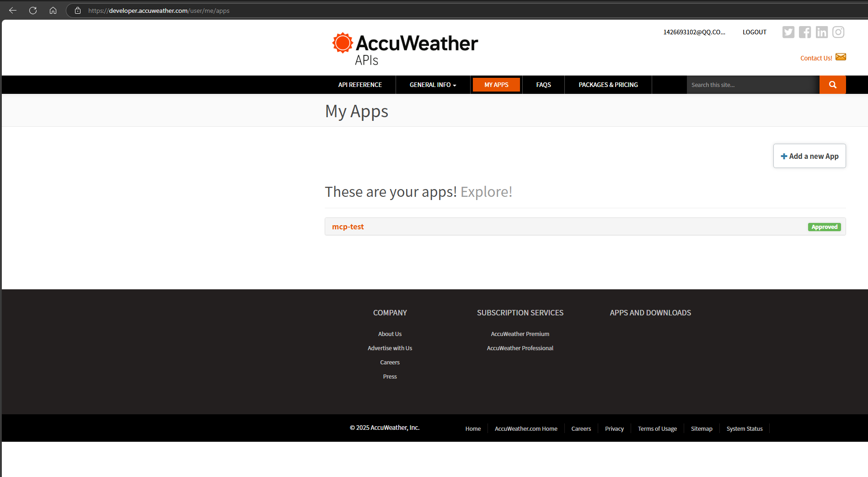This screenshot has height=477, width=868.
Task: Open Packages & Pricing navigation item
Action: coord(608,85)
